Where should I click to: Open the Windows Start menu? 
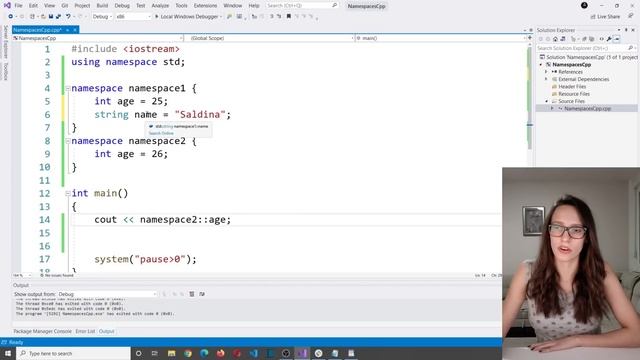[8, 353]
